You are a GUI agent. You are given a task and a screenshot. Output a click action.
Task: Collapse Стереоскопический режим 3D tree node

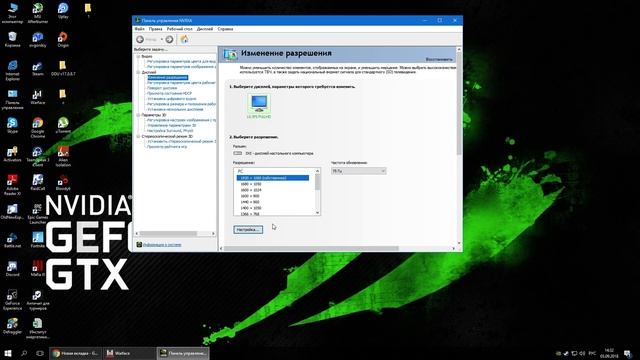pyautogui.click(x=138, y=136)
